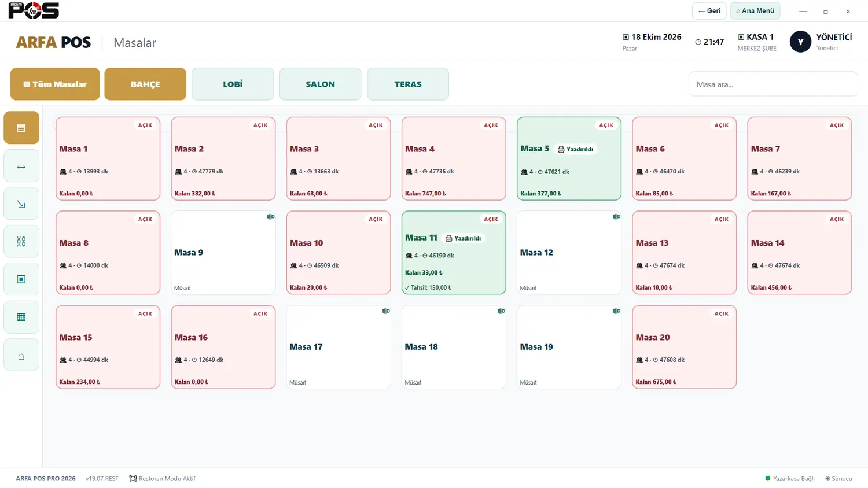Click the Restoran Modu Aktif icon
The width and height of the screenshot is (868, 488).
click(x=133, y=479)
